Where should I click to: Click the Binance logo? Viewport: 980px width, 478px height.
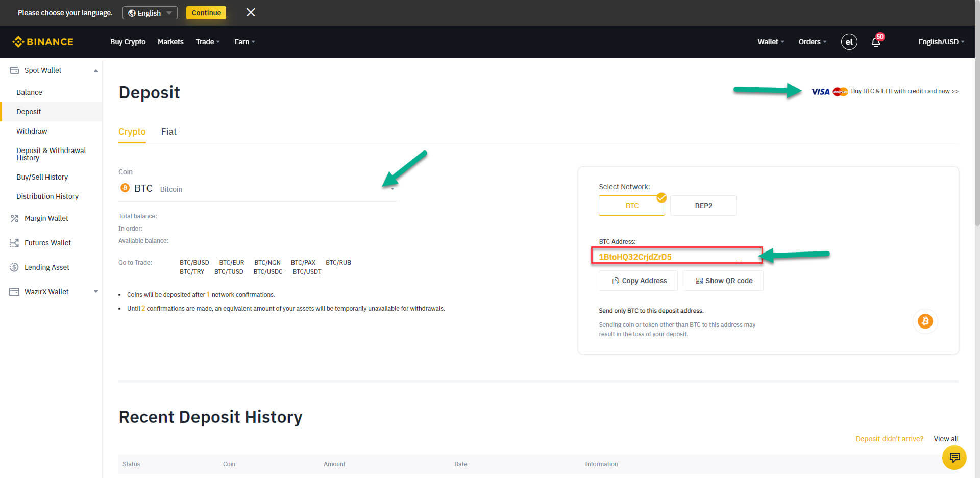coord(43,42)
